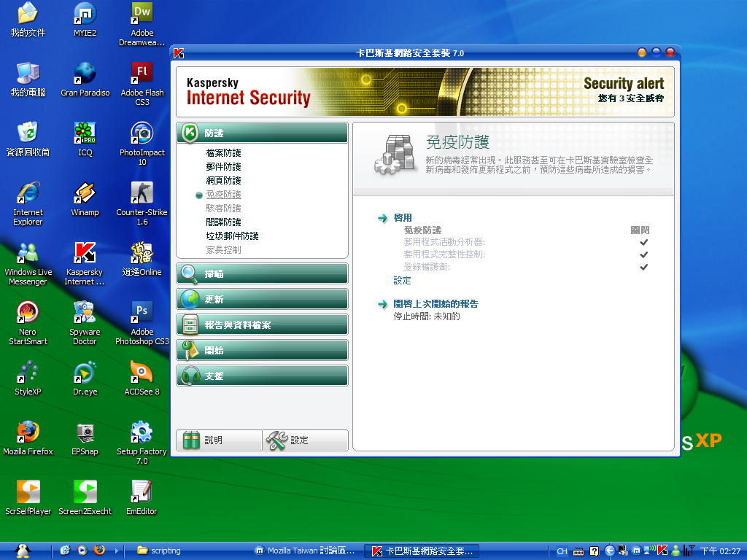Switch to Mozilla Taiwan 討論區 taskbar window
The image size is (747, 560).
point(306,551)
